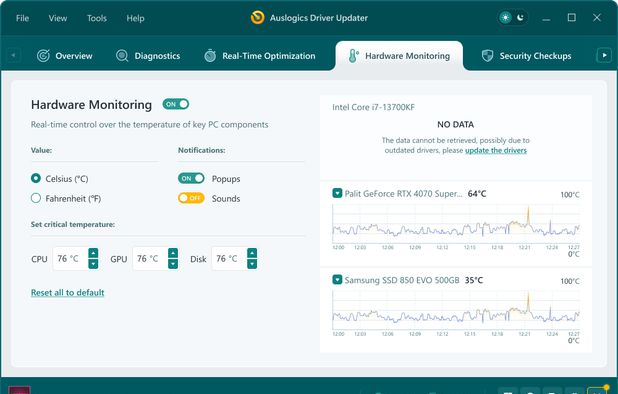Close the Driver Updater window
The width and height of the screenshot is (618, 394).
tap(597, 18)
